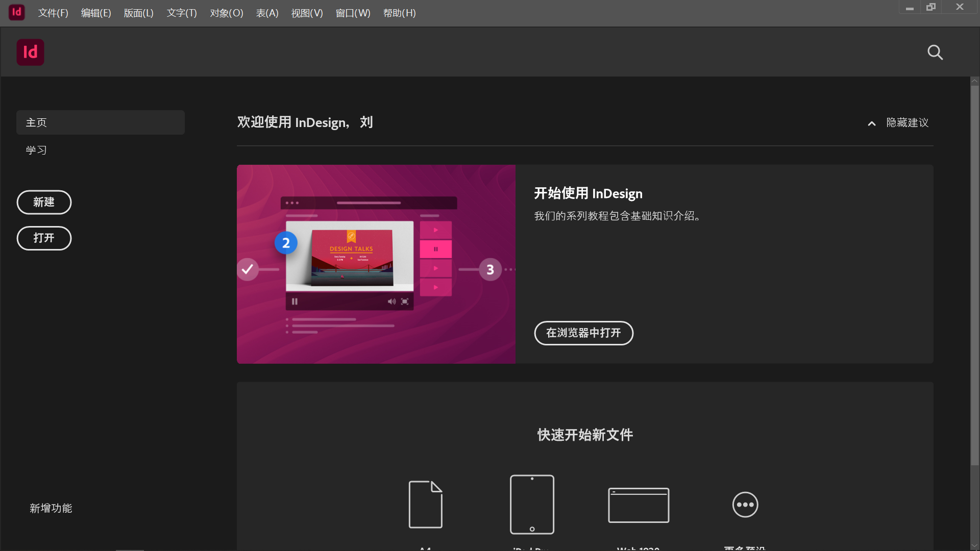Open the 文件(F) menu

point(53,13)
